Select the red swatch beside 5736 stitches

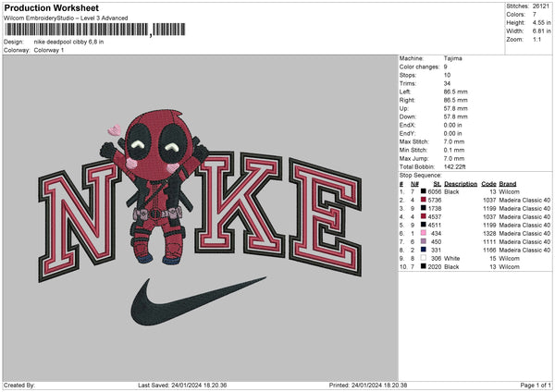coord(423,200)
